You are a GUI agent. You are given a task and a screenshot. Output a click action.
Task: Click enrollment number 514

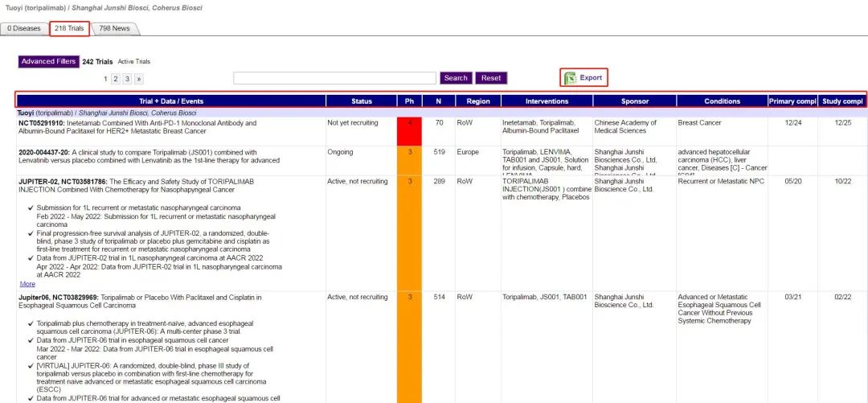pyautogui.click(x=439, y=297)
